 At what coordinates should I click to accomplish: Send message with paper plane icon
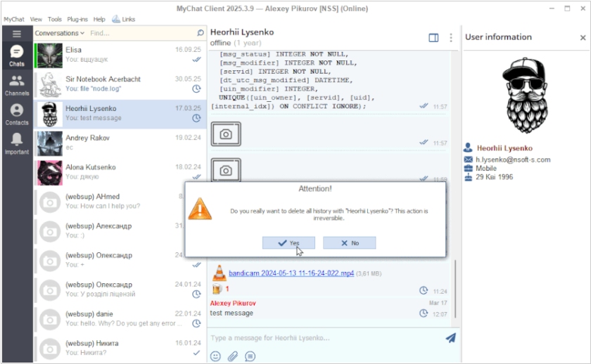pos(450,338)
